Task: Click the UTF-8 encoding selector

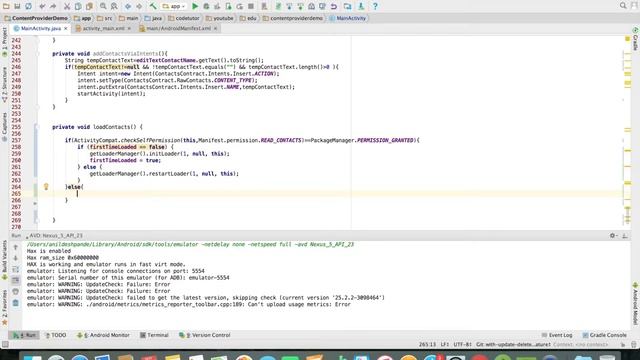Action: (x=462, y=344)
